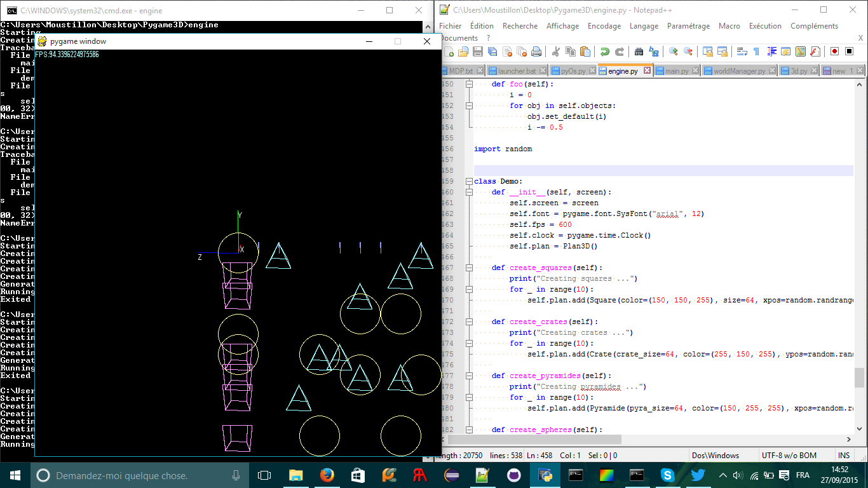Open the Fichier menu
868x488 pixels.
click(451, 26)
